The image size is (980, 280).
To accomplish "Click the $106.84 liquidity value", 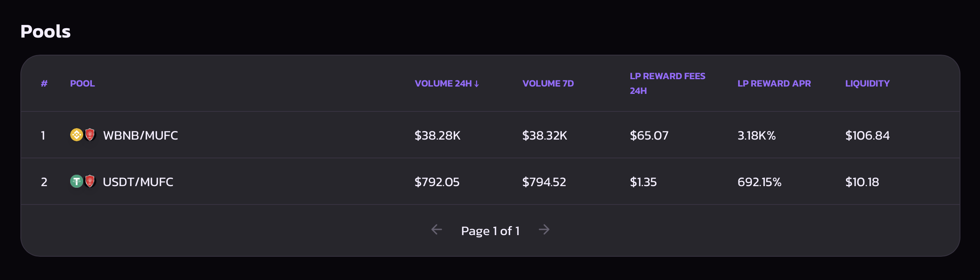I will coord(867,135).
